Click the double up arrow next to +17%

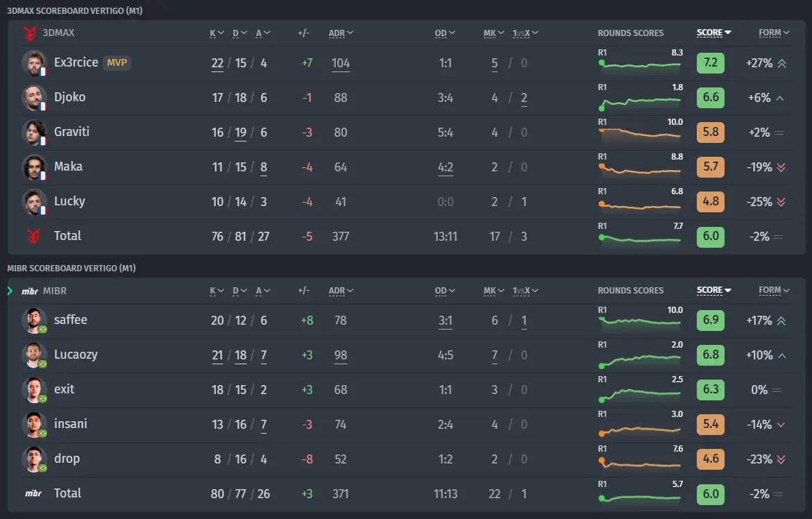pyautogui.click(x=781, y=321)
